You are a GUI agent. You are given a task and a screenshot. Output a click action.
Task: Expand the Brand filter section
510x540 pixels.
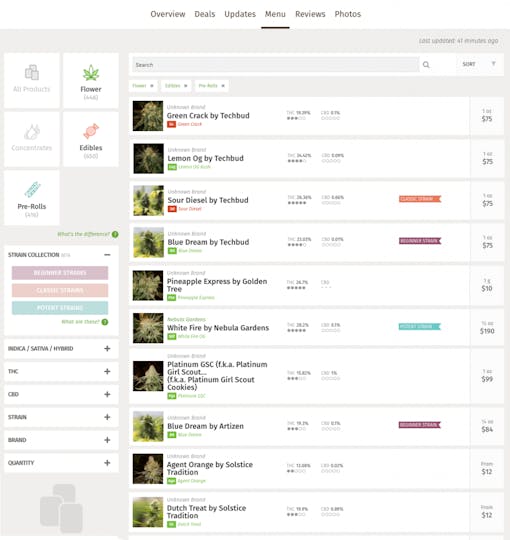coord(107,440)
